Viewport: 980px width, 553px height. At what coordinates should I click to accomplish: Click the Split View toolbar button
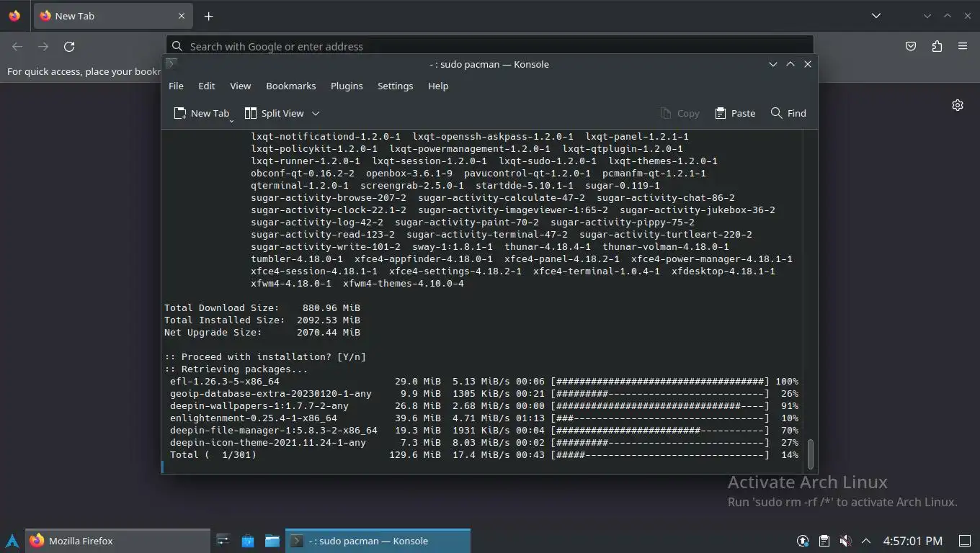click(x=275, y=113)
